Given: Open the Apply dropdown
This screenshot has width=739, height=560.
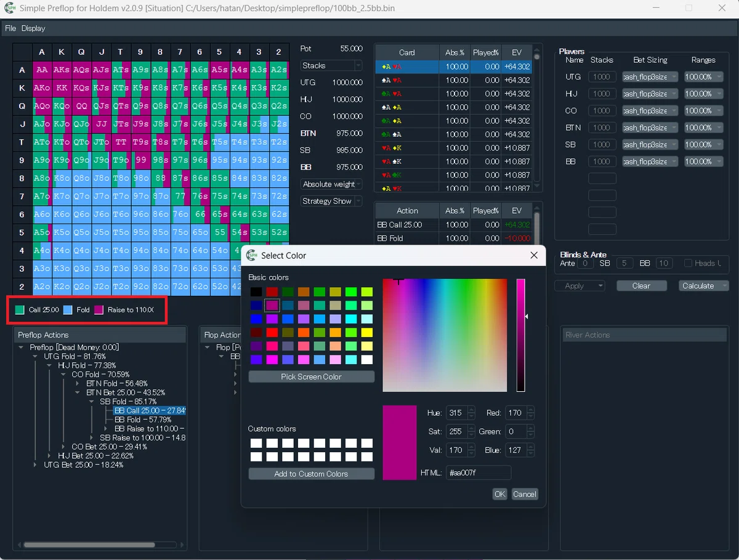Looking at the screenshot, I should 579,286.
